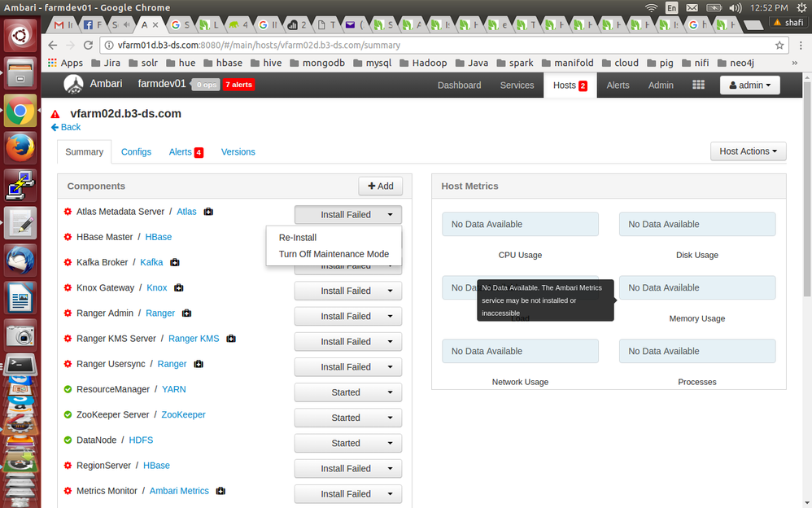Open Hosts in top navigation
The image size is (812, 508).
[570, 85]
